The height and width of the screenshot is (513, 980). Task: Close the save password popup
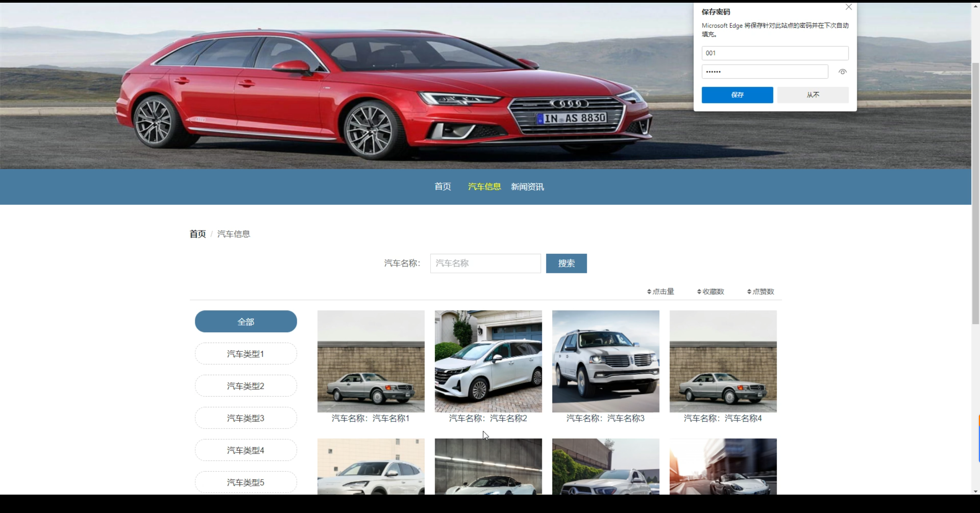click(848, 7)
